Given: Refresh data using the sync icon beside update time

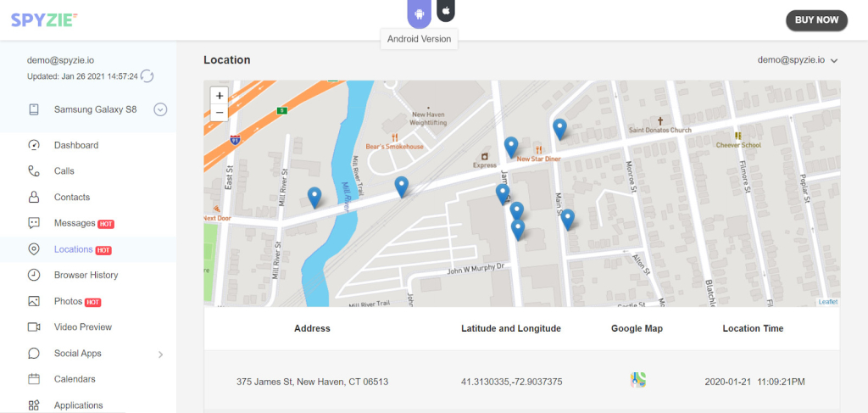Looking at the screenshot, I should [147, 75].
